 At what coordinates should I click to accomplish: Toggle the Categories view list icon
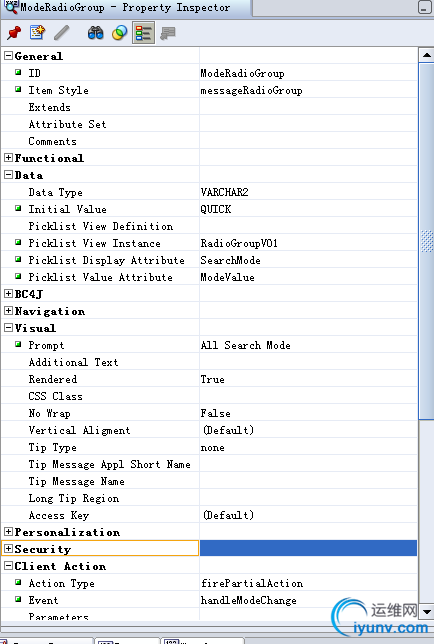[143, 33]
